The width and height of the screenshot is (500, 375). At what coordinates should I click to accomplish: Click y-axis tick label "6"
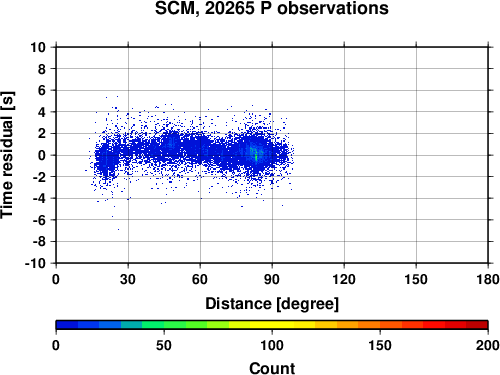pyautogui.click(x=41, y=91)
